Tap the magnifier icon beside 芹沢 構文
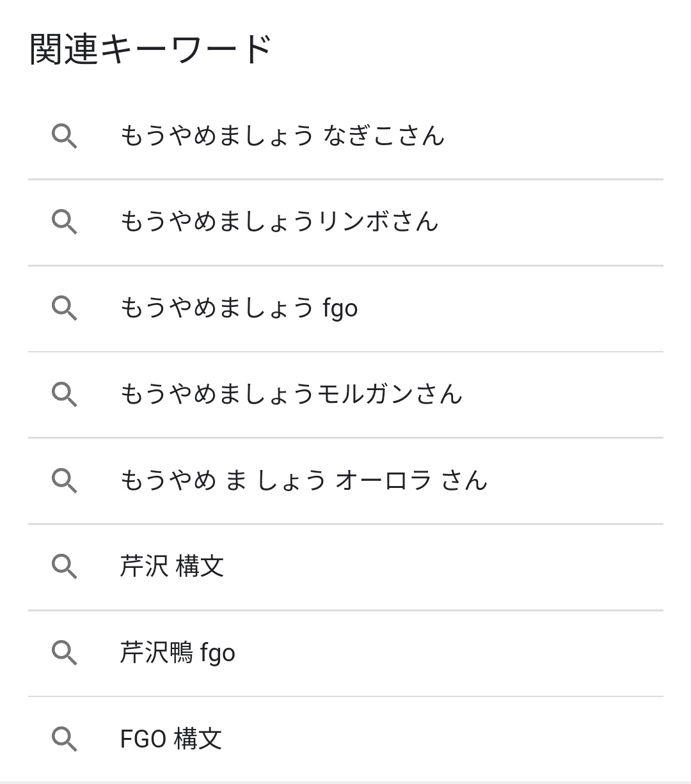 point(64,567)
